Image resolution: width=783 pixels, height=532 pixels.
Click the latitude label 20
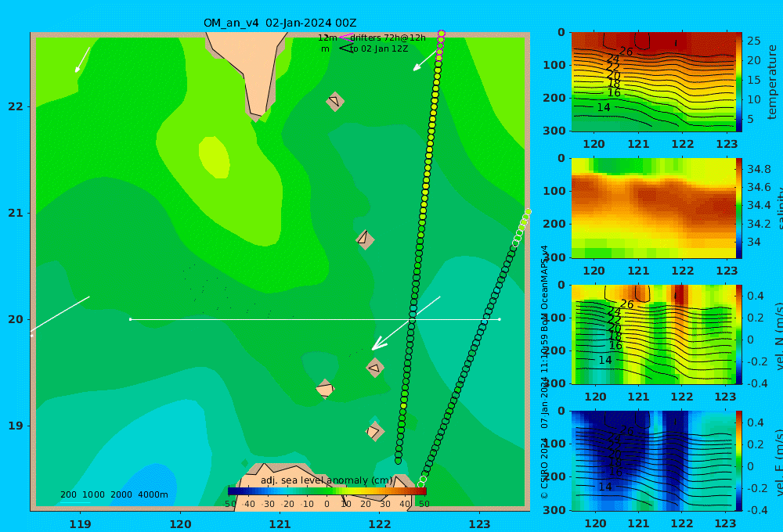click(x=16, y=319)
